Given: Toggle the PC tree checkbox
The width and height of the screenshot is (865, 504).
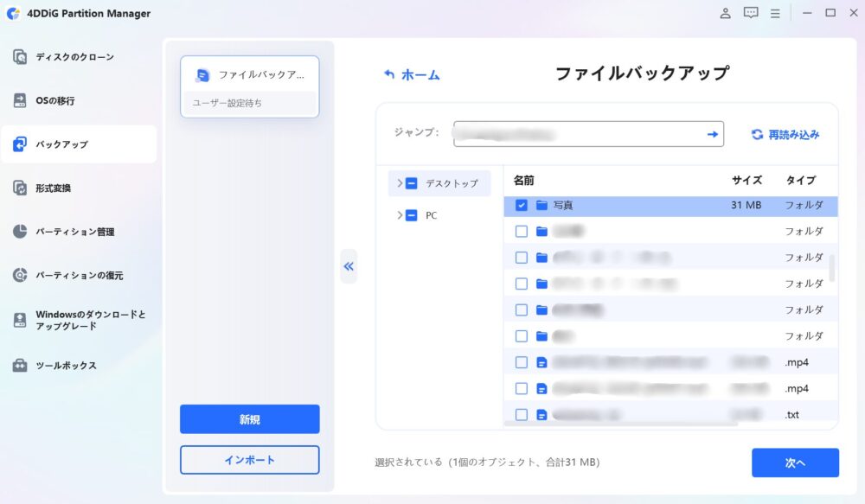Looking at the screenshot, I should [x=412, y=215].
